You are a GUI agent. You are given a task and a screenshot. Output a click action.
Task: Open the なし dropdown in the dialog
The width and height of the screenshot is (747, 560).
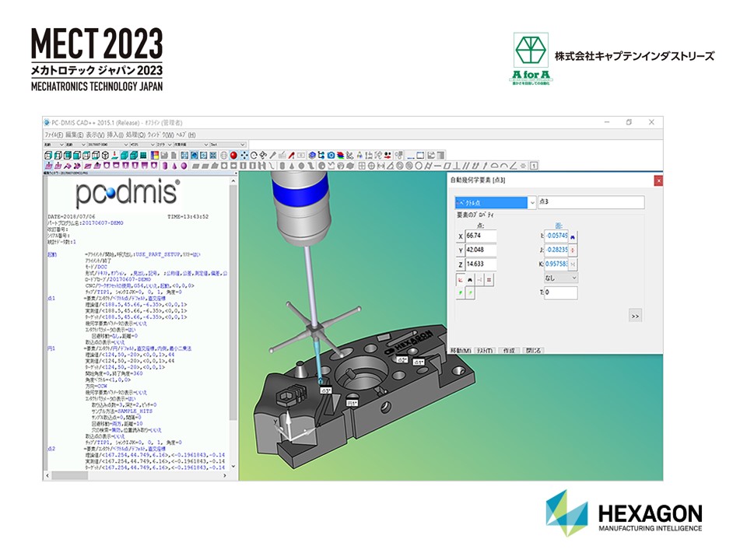coord(560,278)
